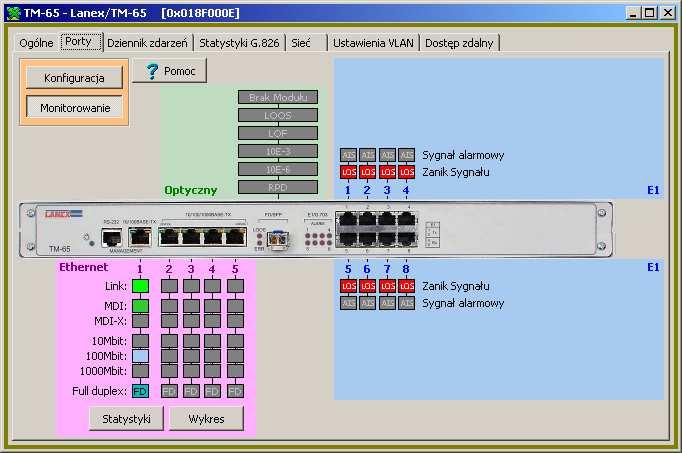
Task: Click the green 'Optyczny' label
Action: click(191, 190)
